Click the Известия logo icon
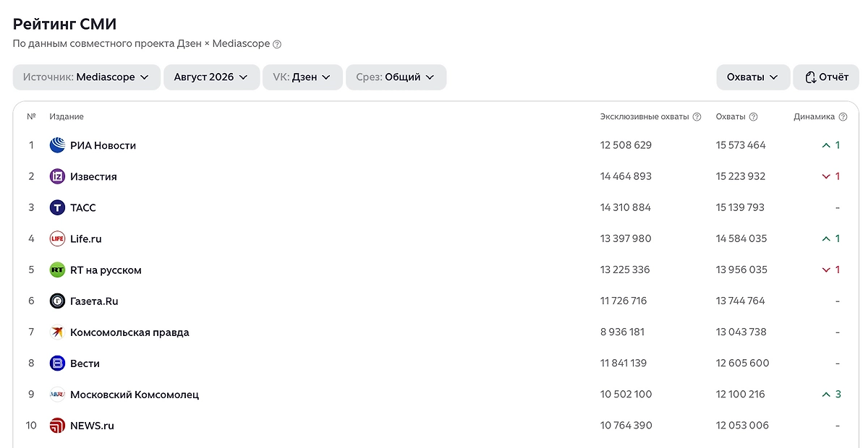Image resolution: width=868 pixels, height=448 pixels. (x=57, y=176)
